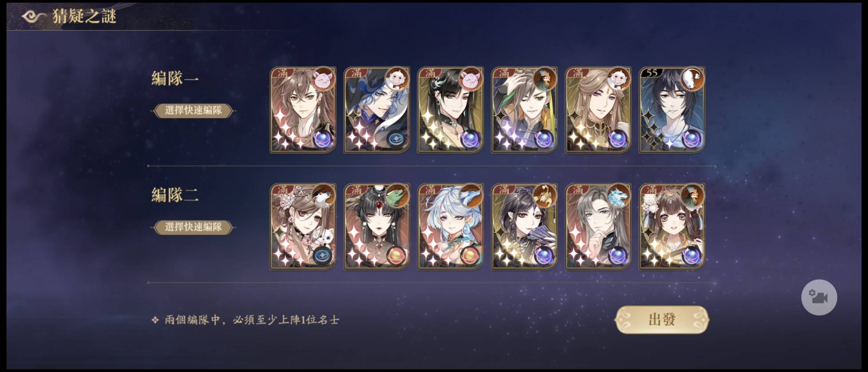Screen dimensions: 868x372
Task: Choose the brown-haired girl card ending team two
Action: 672,226
